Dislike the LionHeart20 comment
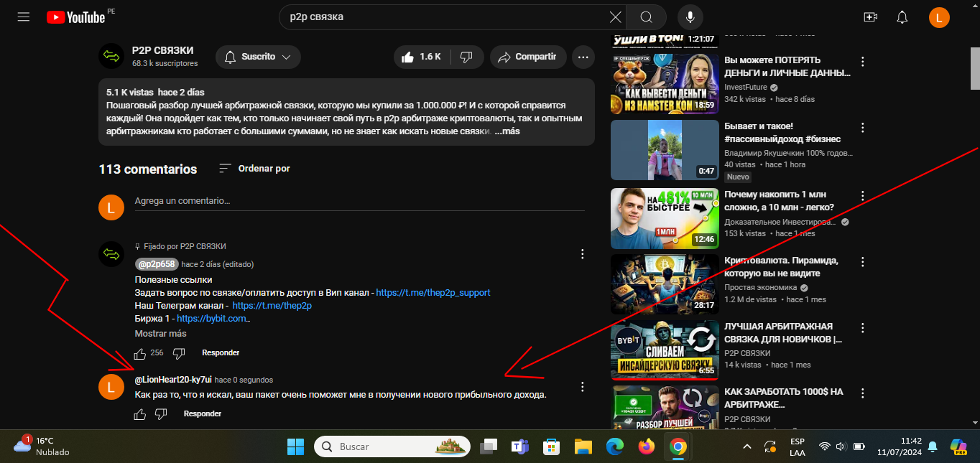The image size is (980, 463). [161, 414]
